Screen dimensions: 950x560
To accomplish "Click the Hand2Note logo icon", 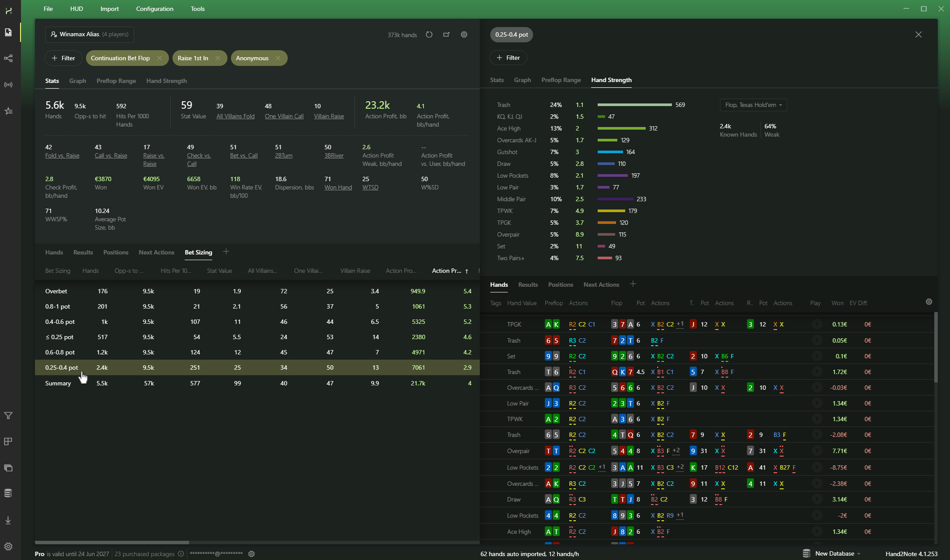I will coord(8,10).
